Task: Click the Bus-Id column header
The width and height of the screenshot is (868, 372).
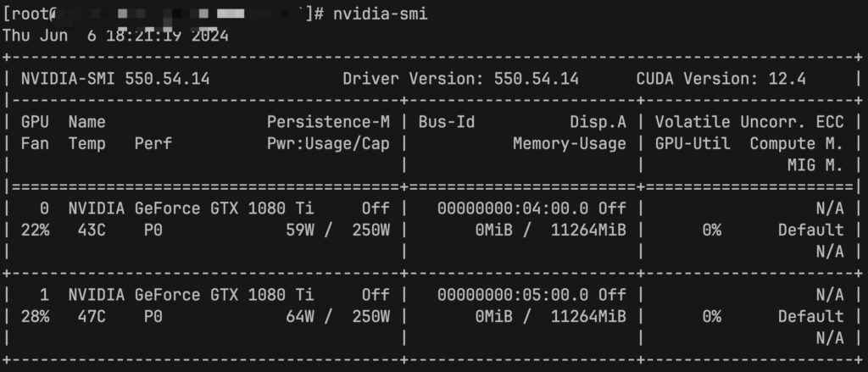Action: coord(447,122)
